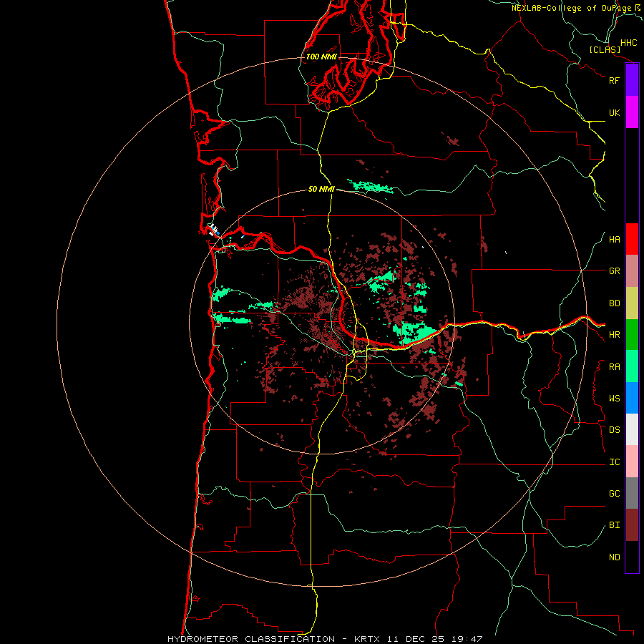Click the HHC product label
Image resolution: width=644 pixels, height=644 pixels.
coord(629,43)
